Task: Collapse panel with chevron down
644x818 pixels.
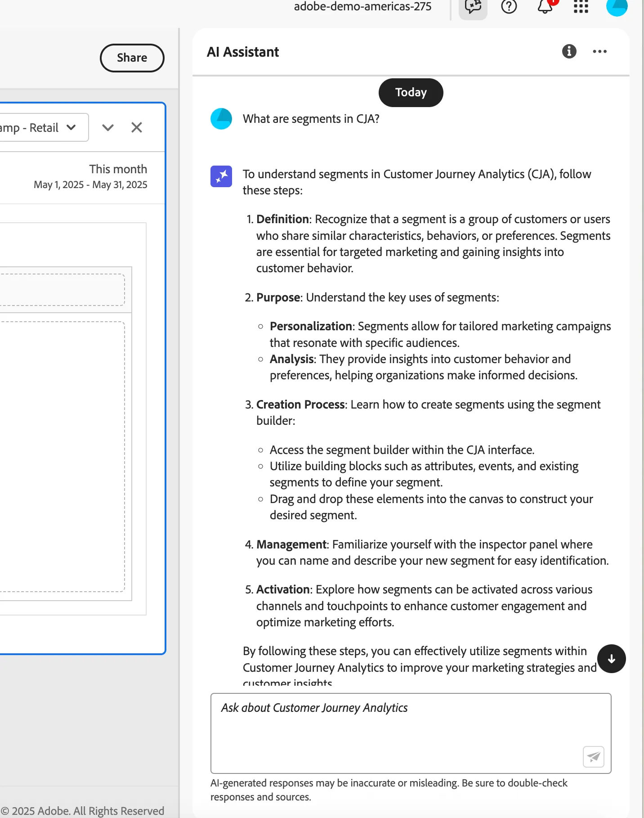Action: 108,127
